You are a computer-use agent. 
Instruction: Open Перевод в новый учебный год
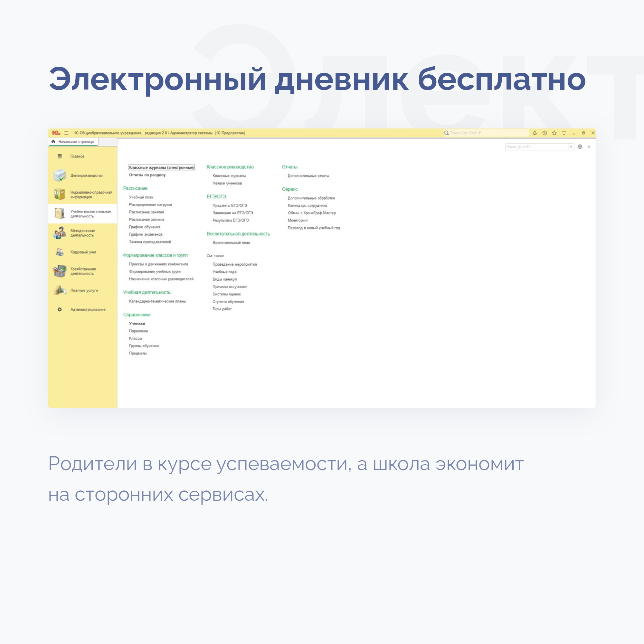(x=314, y=228)
